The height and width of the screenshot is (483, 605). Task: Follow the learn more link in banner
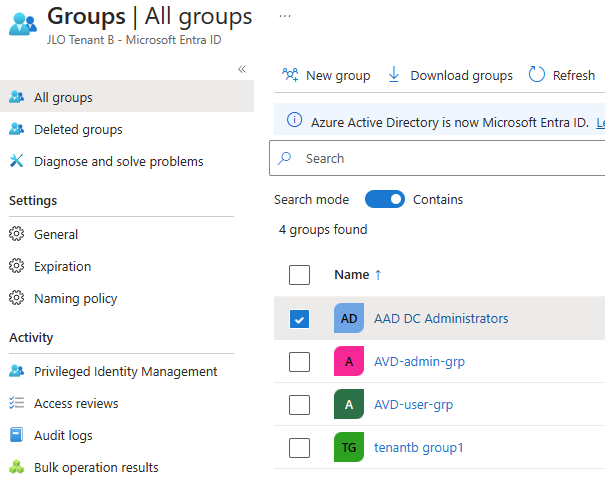pos(601,122)
